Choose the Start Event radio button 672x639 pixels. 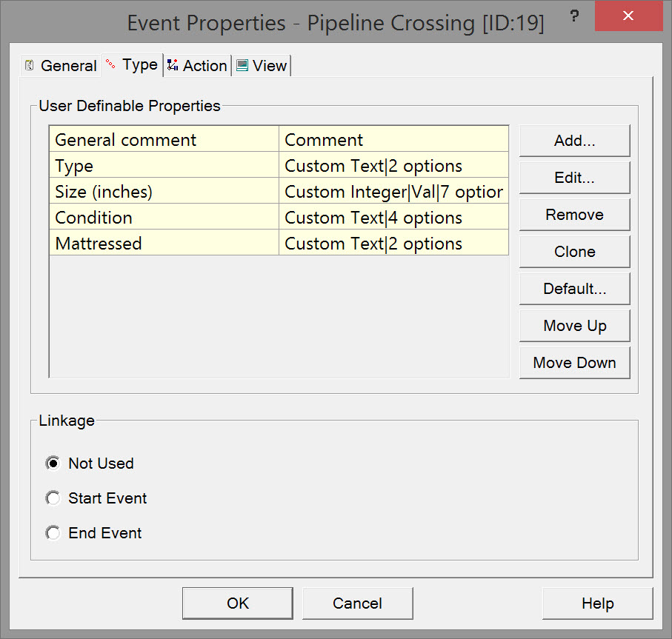click(53, 498)
